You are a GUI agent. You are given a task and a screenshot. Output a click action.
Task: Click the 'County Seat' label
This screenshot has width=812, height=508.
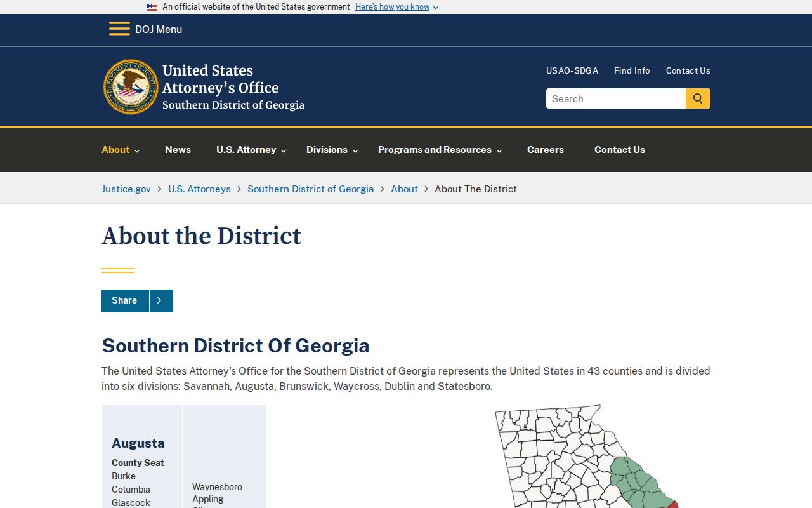[138, 463]
